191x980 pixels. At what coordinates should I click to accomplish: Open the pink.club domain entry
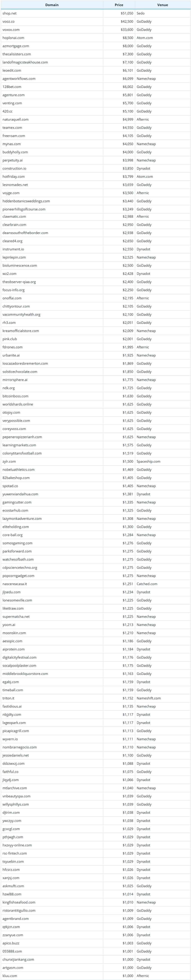click(x=9, y=339)
